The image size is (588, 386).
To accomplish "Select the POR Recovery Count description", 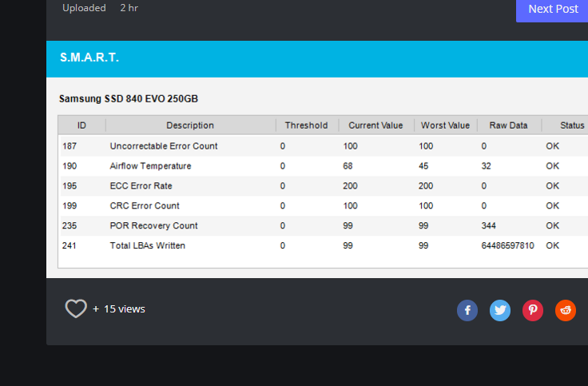I will [x=153, y=225].
